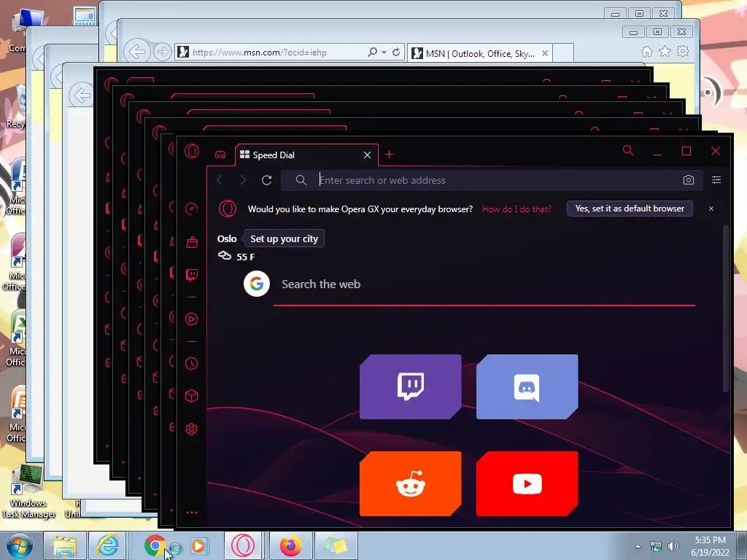This screenshot has height=560, width=747.
Task: Open Sticky Notes taskbar icon
Action: click(336, 545)
